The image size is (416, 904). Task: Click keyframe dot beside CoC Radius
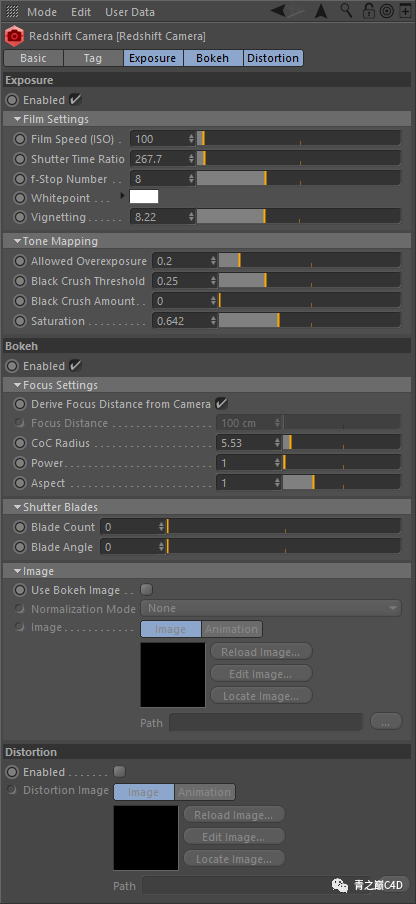point(21,443)
